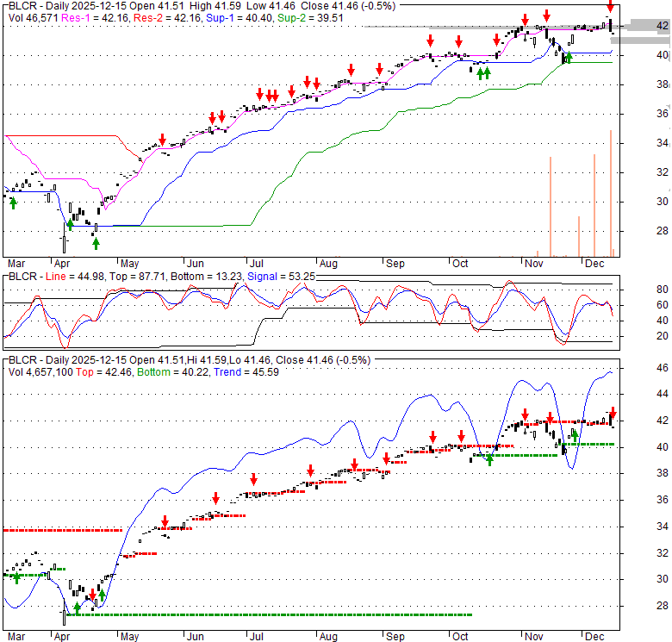
Task: Click the Signal = 53.25 oscillator label
Action: (279, 277)
